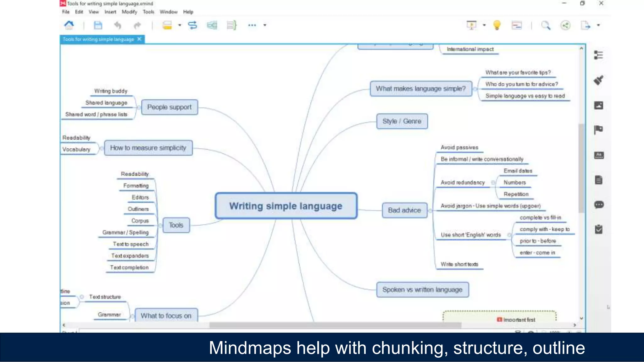Open the Modify menu

click(129, 12)
